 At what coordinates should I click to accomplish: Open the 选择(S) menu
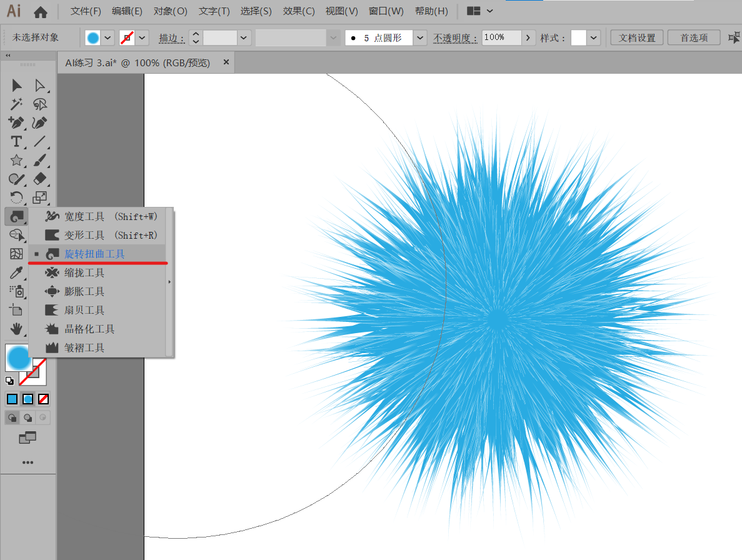click(256, 11)
